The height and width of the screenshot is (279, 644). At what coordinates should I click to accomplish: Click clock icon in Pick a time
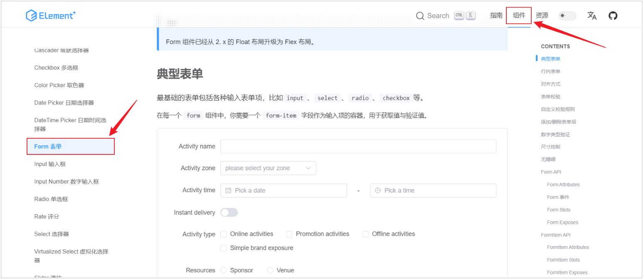(378, 191)
